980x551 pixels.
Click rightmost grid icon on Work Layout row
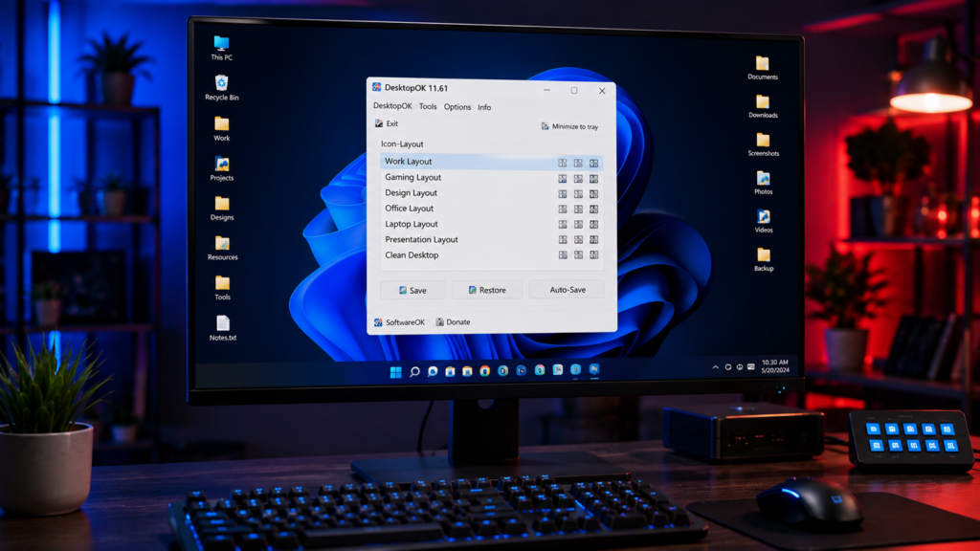click(x=593, y=164)
